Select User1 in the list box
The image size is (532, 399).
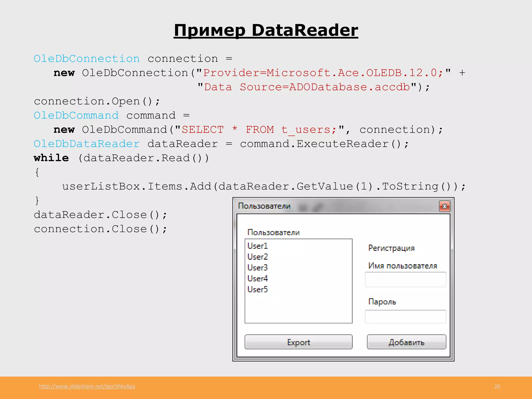tap(257, 246)
